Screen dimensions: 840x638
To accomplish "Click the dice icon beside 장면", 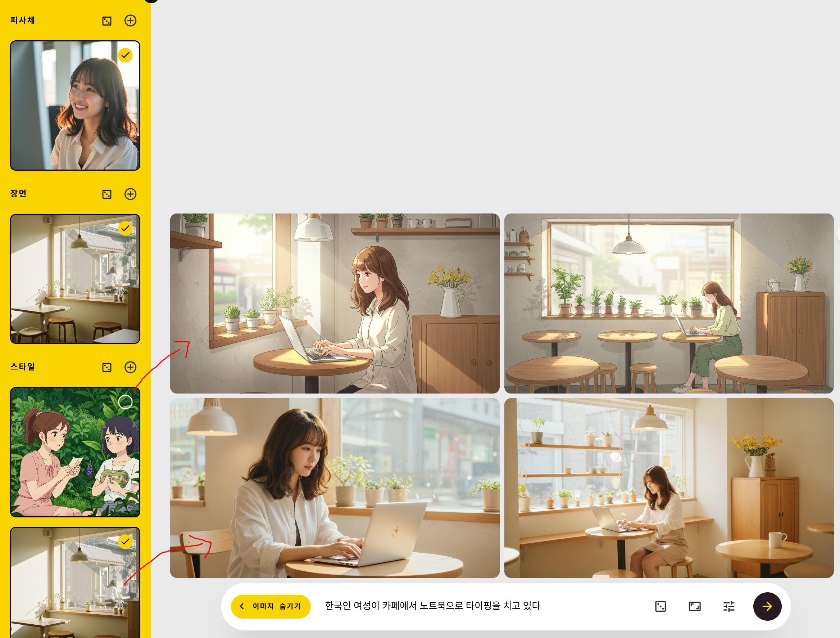I will click(x=107, y=194).
